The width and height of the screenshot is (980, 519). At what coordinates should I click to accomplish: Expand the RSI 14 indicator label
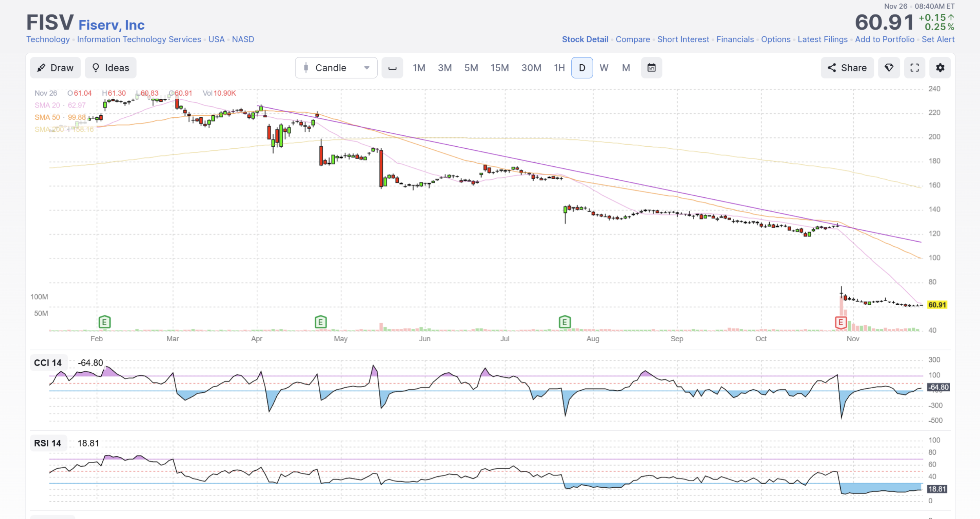click(48, 443)
